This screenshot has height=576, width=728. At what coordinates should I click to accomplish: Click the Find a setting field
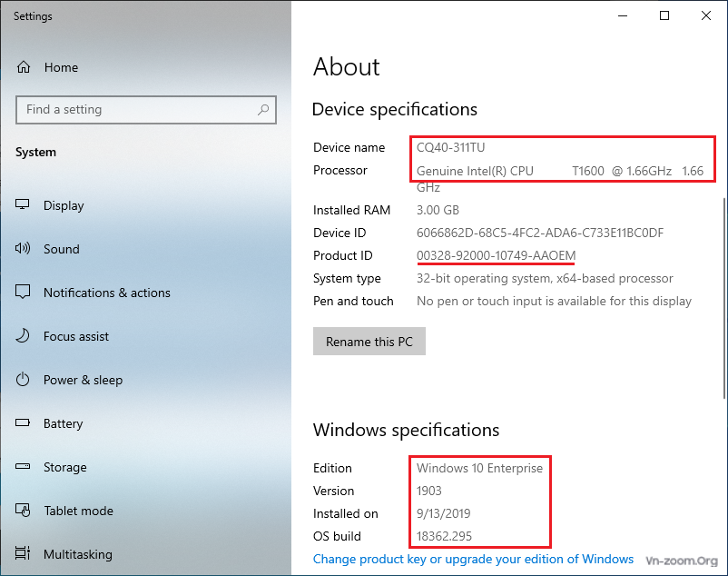click(x=146, y=110)
